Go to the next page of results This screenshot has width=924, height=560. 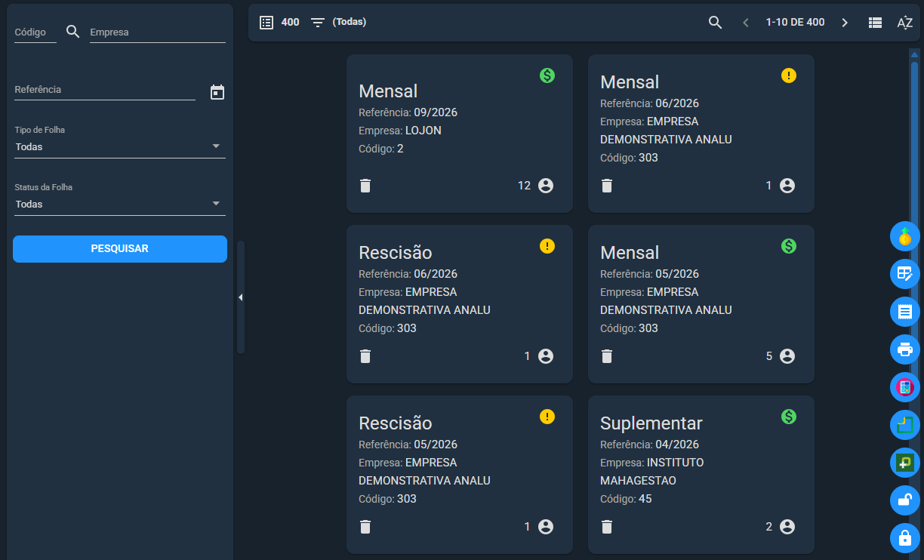click(x=845, y=23)
